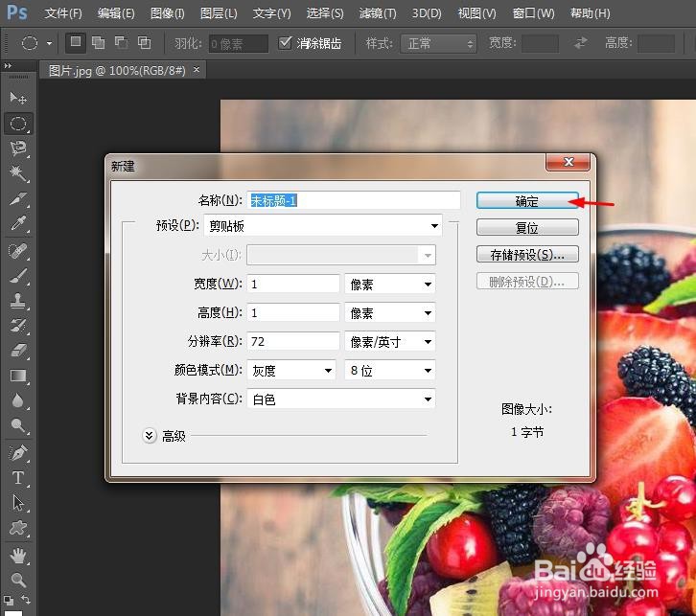The width and height of the screenshot is (696, 616).
Task: Click the 高度 height input field
Action: [x=293, y=313]
